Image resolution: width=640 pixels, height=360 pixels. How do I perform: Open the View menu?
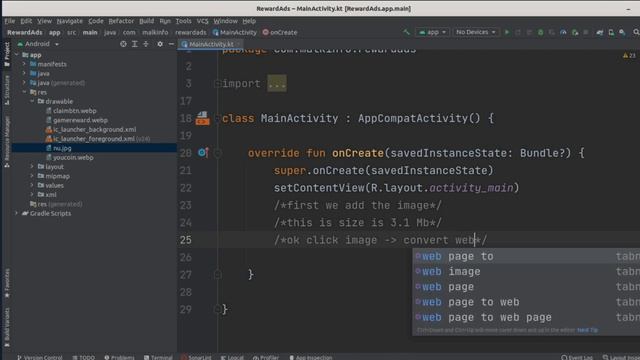click(x=44, y=21)
